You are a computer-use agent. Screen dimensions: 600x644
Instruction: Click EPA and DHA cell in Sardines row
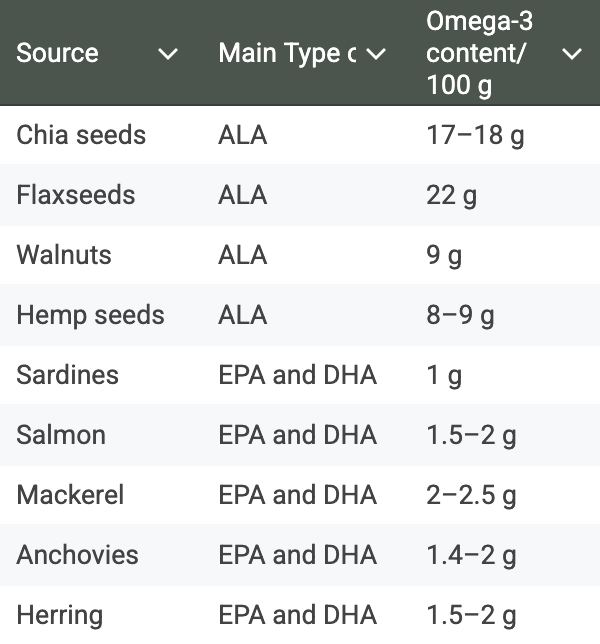click(x=298, y=375)
